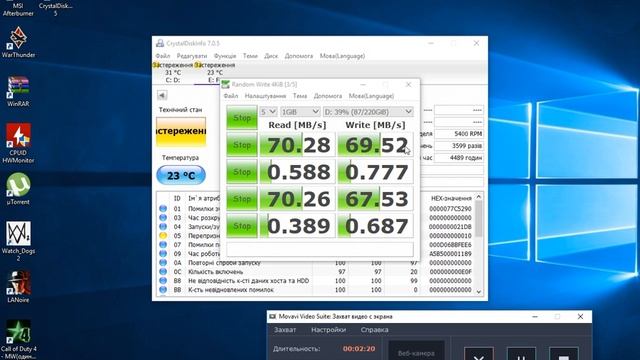This screenshot has width=640, height=360.
Task: Open the test count dropdown showing 5
Action: 268,111
